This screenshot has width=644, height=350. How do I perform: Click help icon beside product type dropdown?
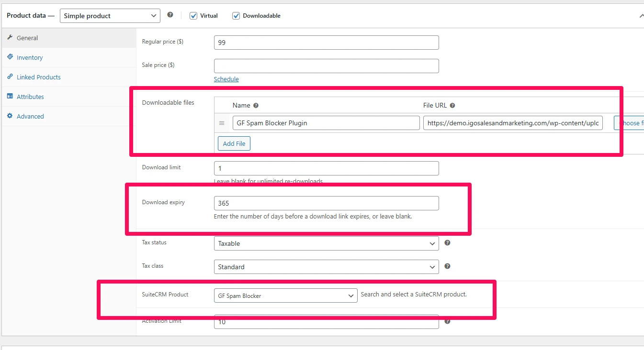tap(170, 15)
